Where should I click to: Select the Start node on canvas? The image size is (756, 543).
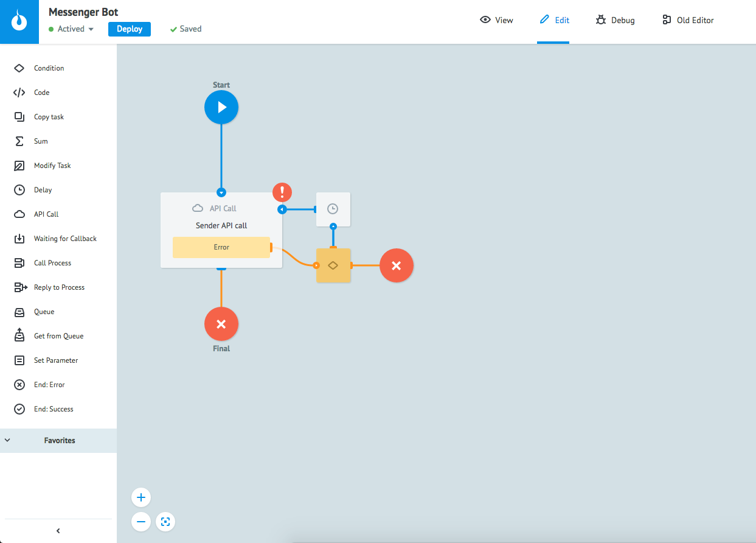click(x=221, y=107)
